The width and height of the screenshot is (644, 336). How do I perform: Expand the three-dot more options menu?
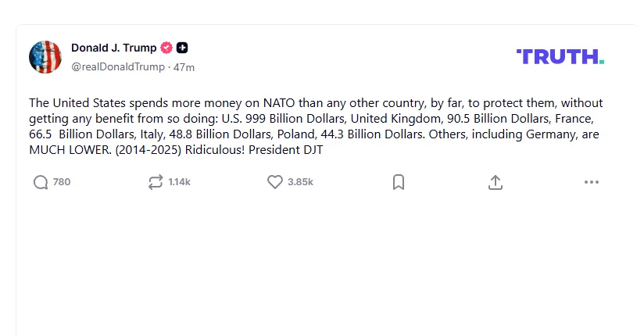click(x=592, y=182)
